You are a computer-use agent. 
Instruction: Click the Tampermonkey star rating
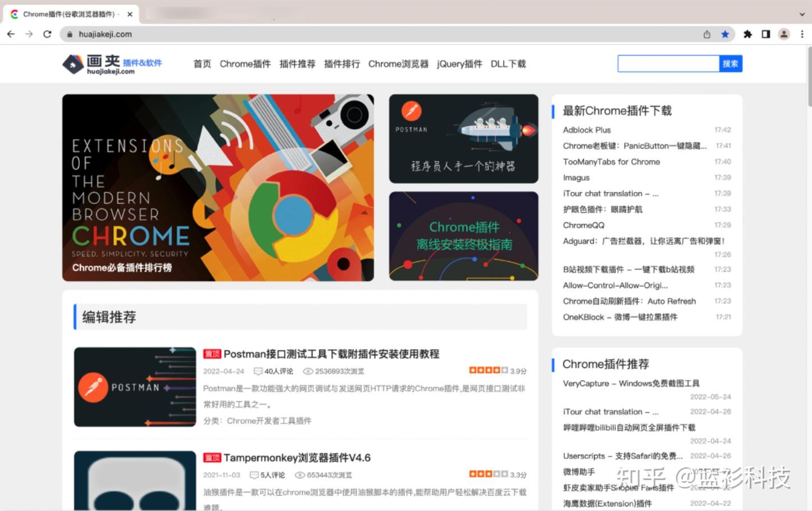pyautogui.click(x=489, y=474)
